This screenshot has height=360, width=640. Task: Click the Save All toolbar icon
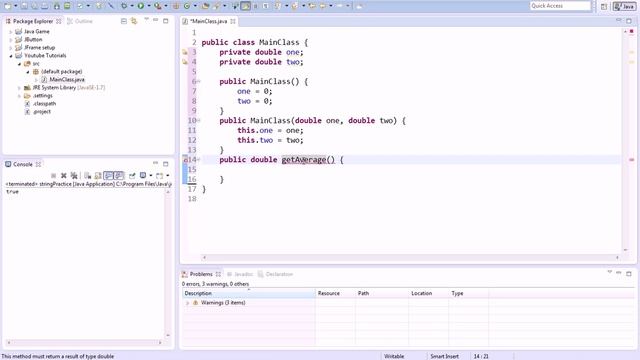(x=34, y=6)
